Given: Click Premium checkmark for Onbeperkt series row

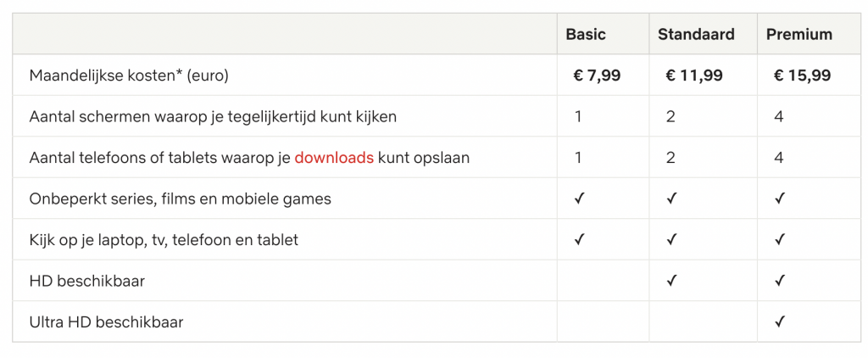Looking at the screenshot, I should 780,199.
